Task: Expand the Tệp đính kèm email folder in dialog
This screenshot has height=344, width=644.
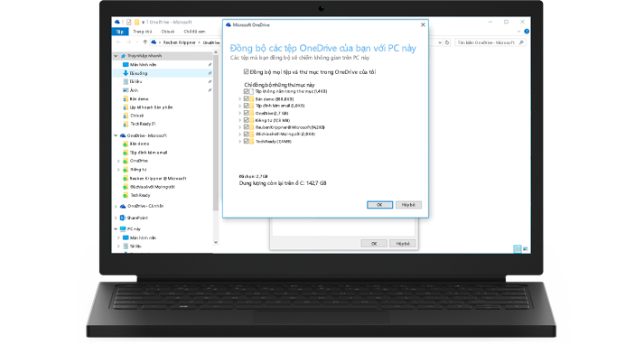Action: coord(240,106)
